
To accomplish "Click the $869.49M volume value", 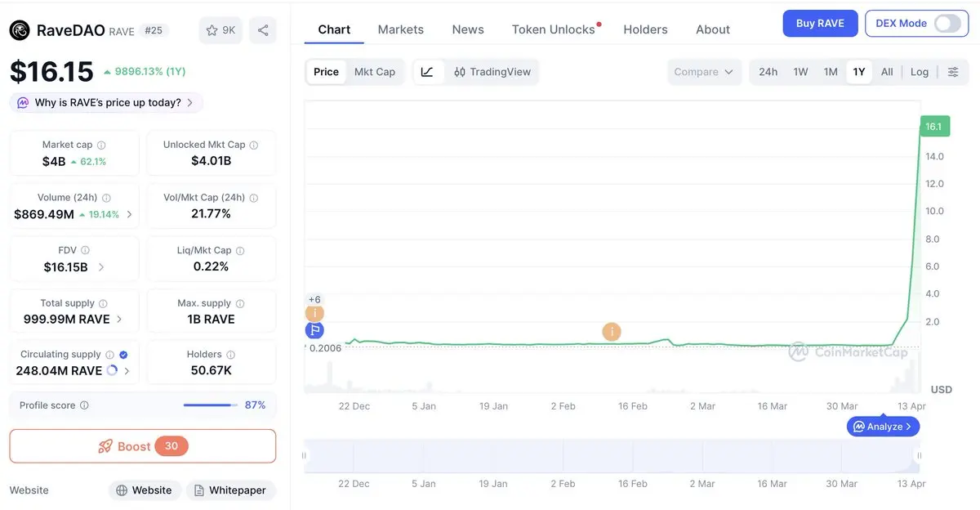I will tap(44, 214).
